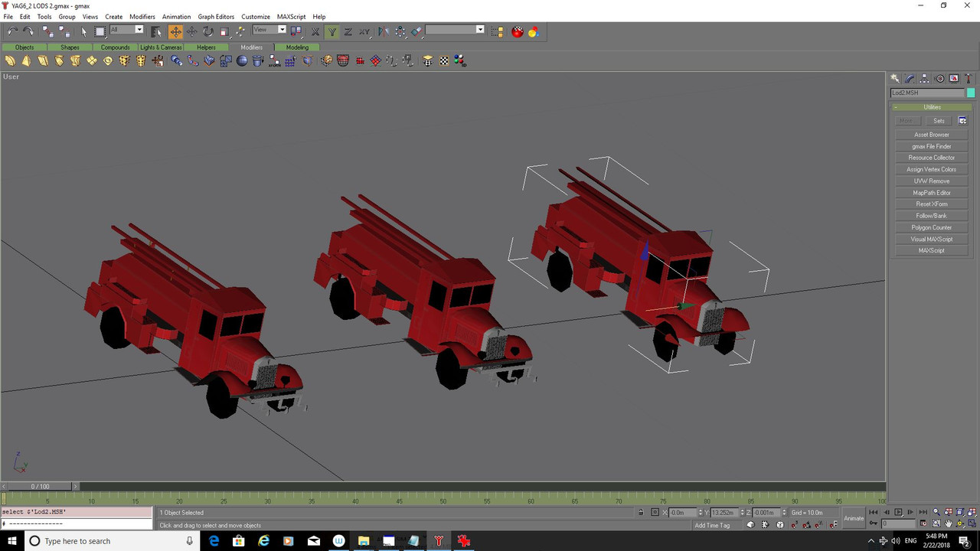The height and width of the screenshot is (551, 980).
Task: Click Go to End playback button
Action: 923,512
